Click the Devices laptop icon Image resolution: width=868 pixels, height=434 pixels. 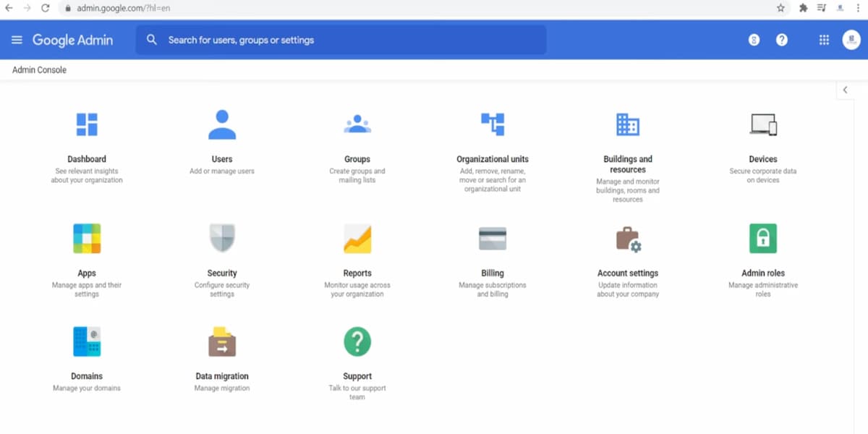click(x=763, y=124)
